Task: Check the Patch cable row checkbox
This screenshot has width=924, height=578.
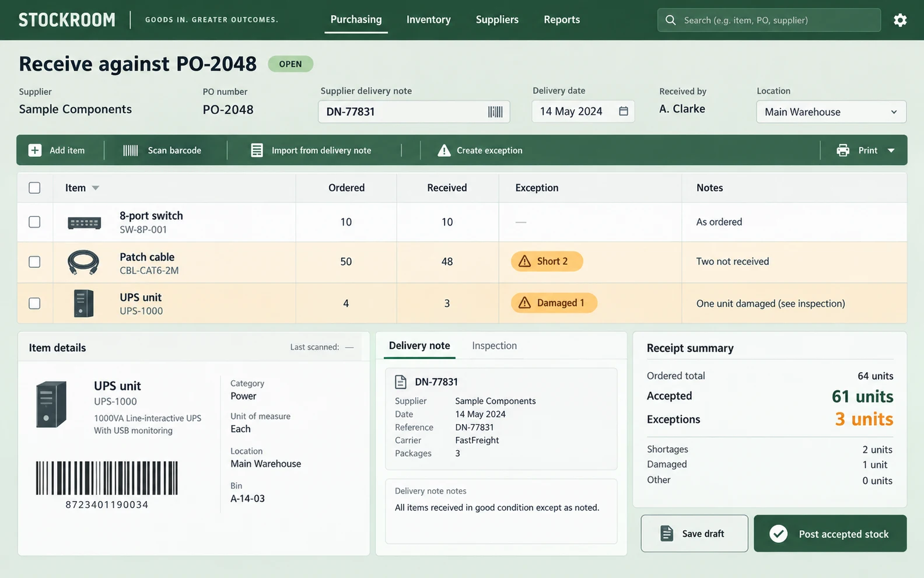Action: 34,261
